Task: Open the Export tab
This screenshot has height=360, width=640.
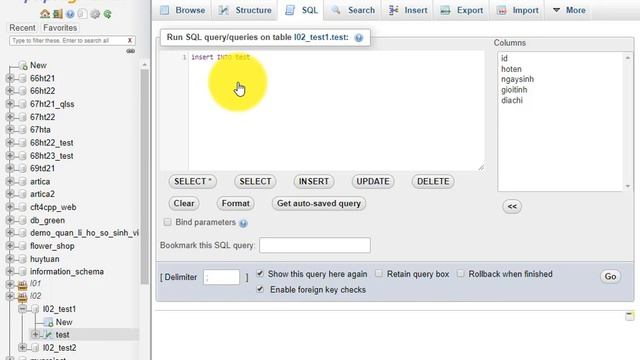Action: point(462,10)
